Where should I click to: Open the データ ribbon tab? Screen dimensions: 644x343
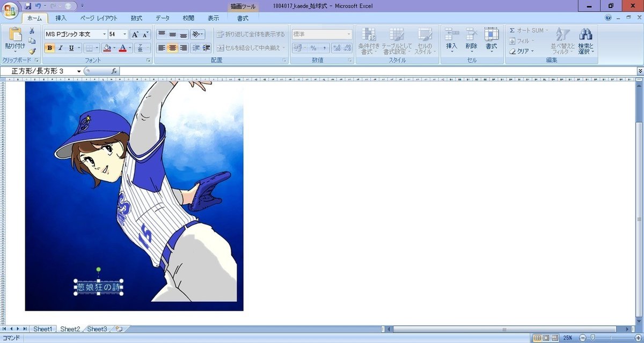pyautogui.click(x=163, y=18)
